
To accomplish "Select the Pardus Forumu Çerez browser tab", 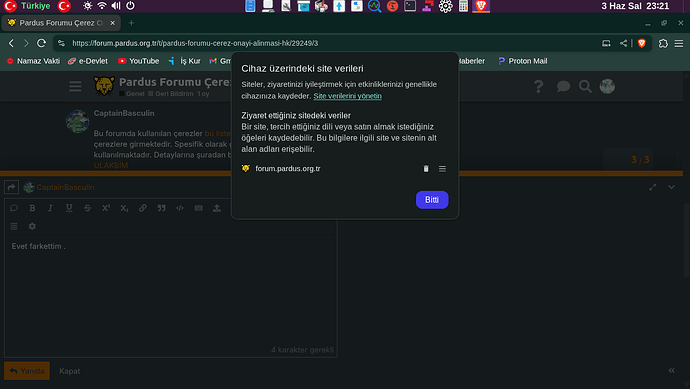I will pyautogui.click(x=61, y=23).
